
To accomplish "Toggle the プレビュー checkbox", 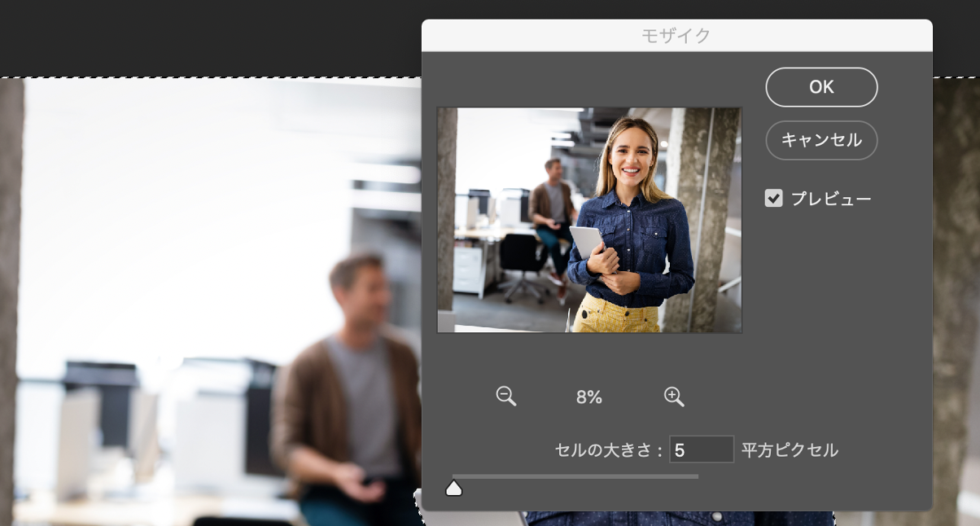I will (773, 198).
